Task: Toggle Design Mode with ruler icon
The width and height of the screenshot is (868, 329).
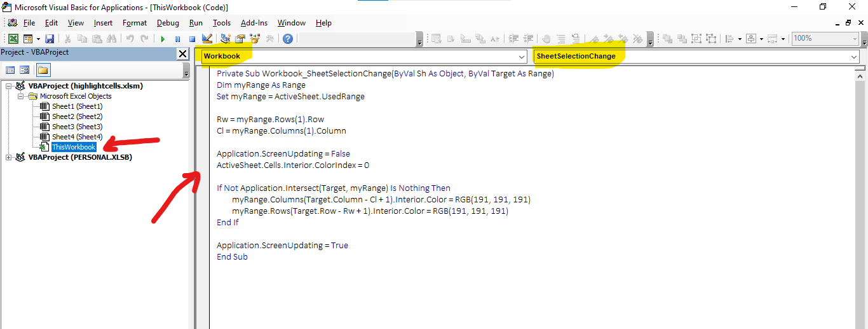Action: (x=207, y=39)
